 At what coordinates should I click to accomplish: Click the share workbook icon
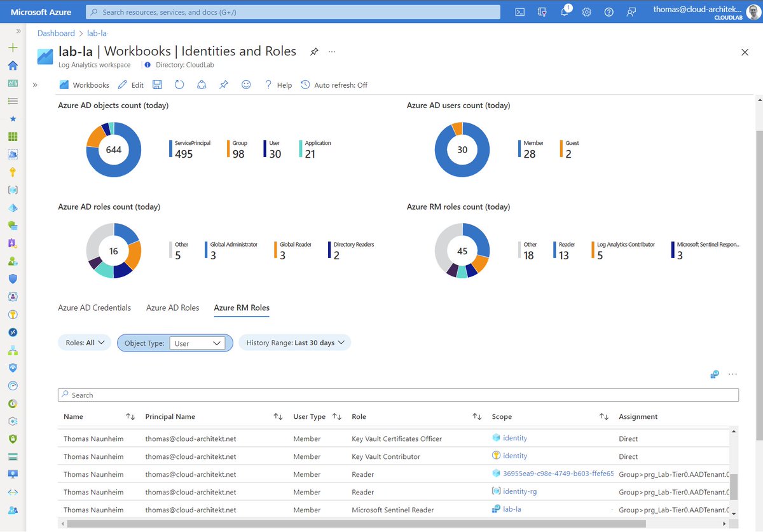coord(202,85)
